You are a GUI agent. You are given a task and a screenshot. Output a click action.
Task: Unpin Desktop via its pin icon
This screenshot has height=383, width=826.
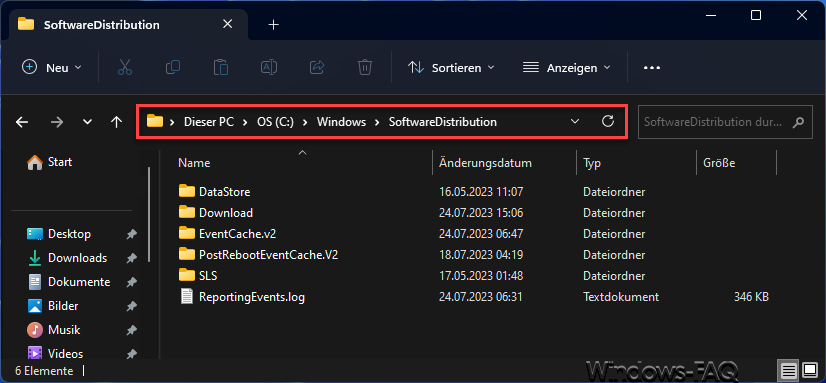(132, 234)
